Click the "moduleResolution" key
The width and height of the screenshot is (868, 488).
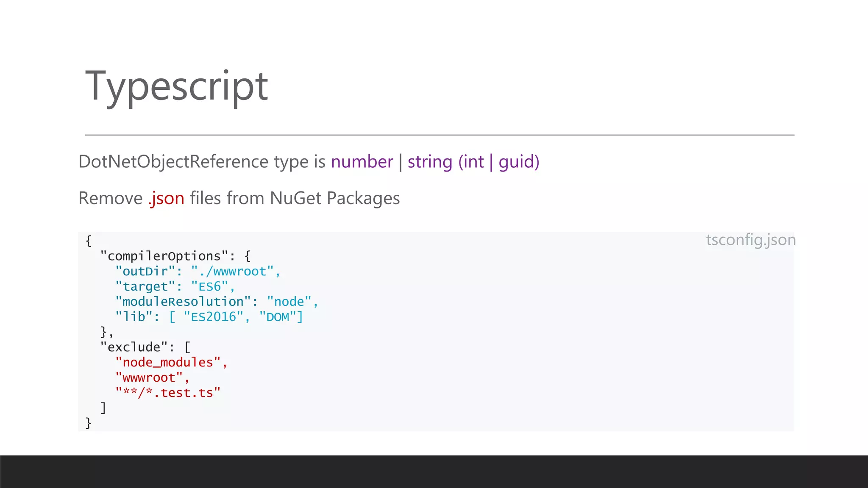[x=183, y=302]
